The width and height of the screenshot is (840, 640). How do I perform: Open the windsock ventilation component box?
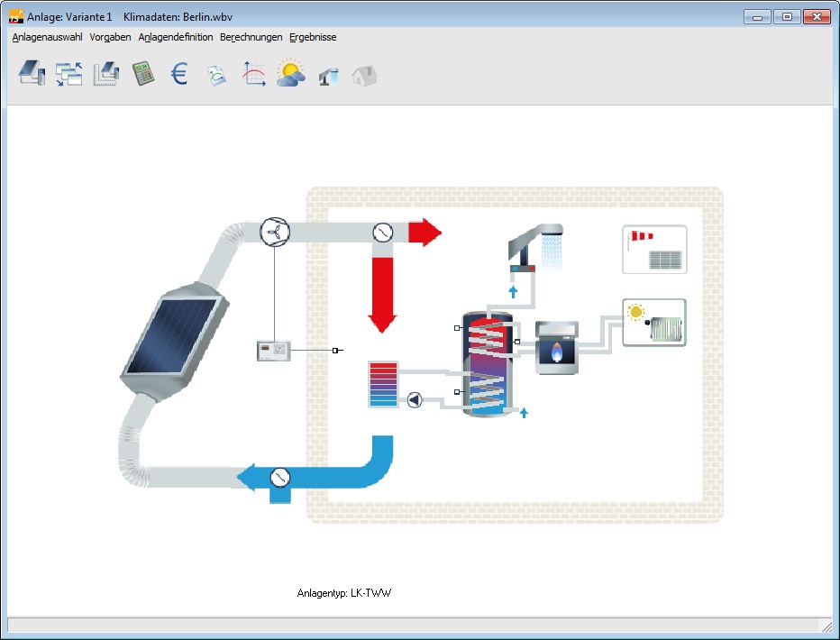654,250
